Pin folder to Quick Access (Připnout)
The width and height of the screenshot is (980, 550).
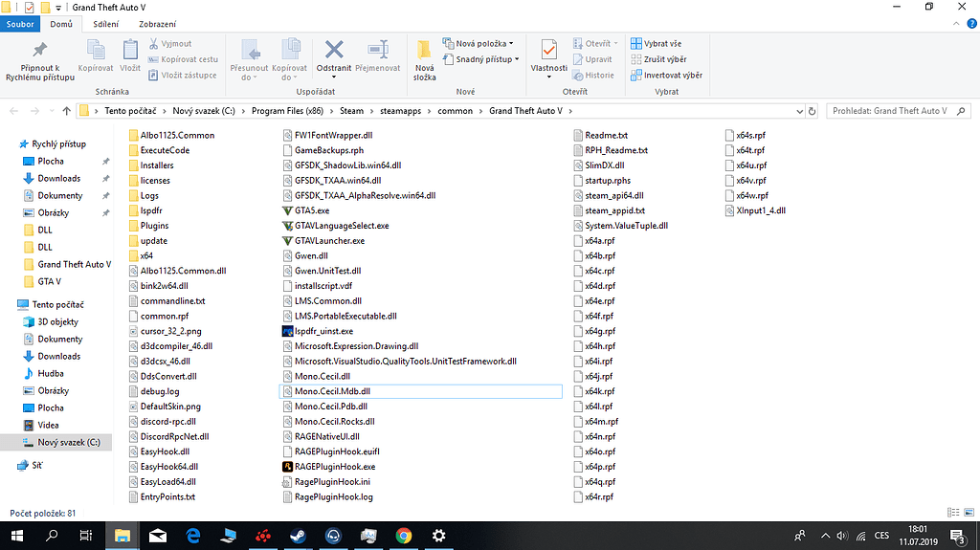point(40,60)
